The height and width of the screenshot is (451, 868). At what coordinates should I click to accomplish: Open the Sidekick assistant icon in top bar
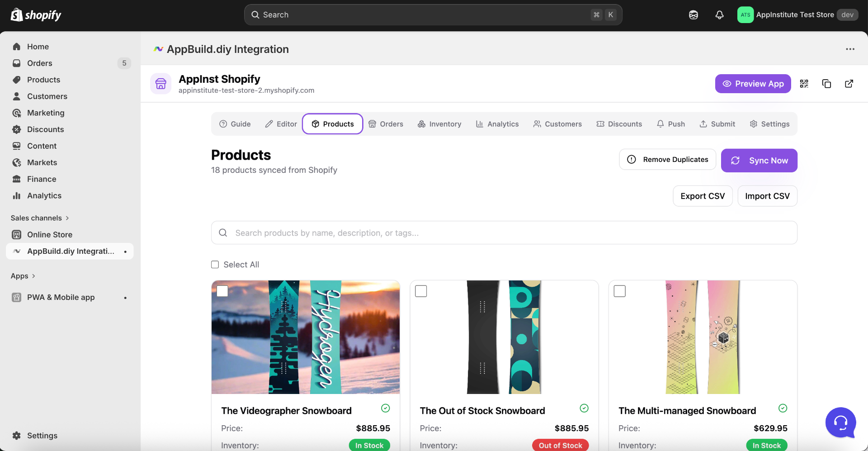[x=693, y=15]
